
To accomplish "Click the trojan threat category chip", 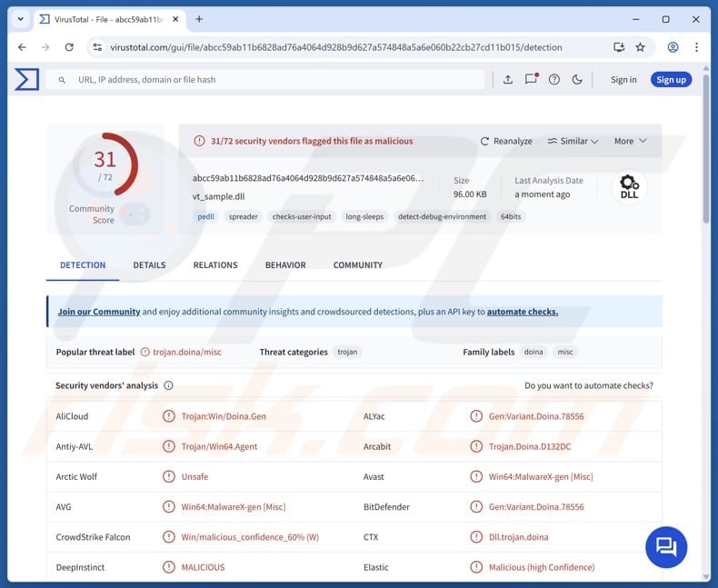I will 347,352.
